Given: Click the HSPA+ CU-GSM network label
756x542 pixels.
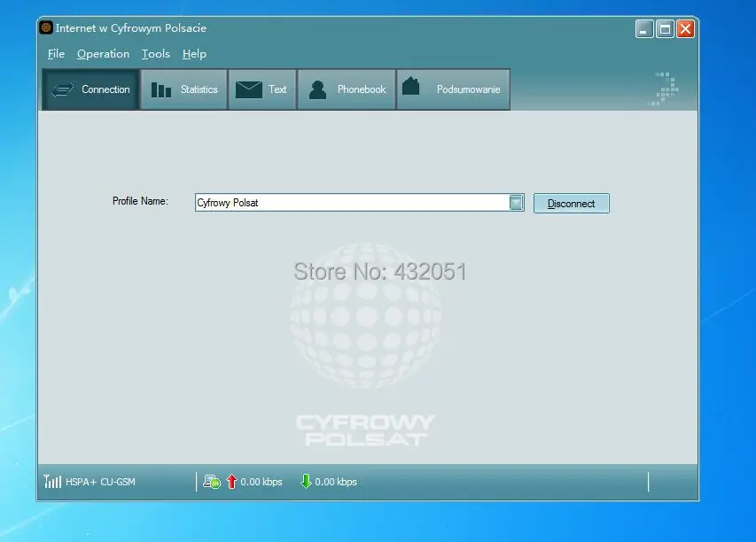Looking at the screenshot, I should tap(100, 482).
